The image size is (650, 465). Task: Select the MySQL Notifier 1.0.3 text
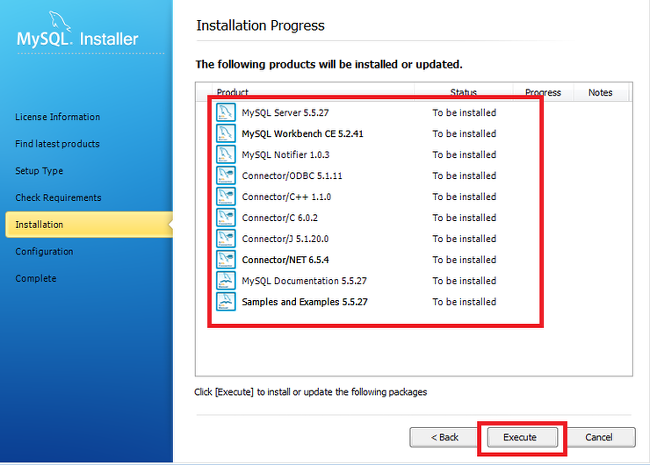286,155
